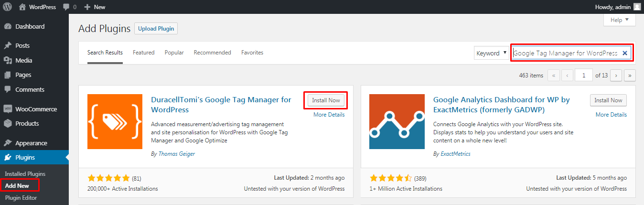Install Google Analytics Dashboard for WP
The height and width of the screenshot is (205, 644).
point(609,100)
